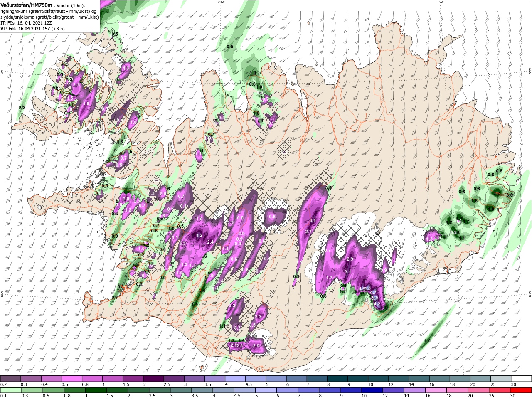Viewport: 532px width, 399px height.
Task: Pick the bright pink 0.5 snow swatch
Action: pos(71,379)
